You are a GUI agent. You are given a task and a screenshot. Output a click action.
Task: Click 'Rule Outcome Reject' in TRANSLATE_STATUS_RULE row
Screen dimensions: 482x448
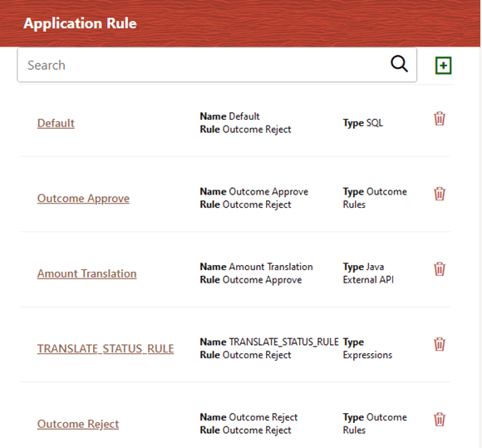[245, 355]
